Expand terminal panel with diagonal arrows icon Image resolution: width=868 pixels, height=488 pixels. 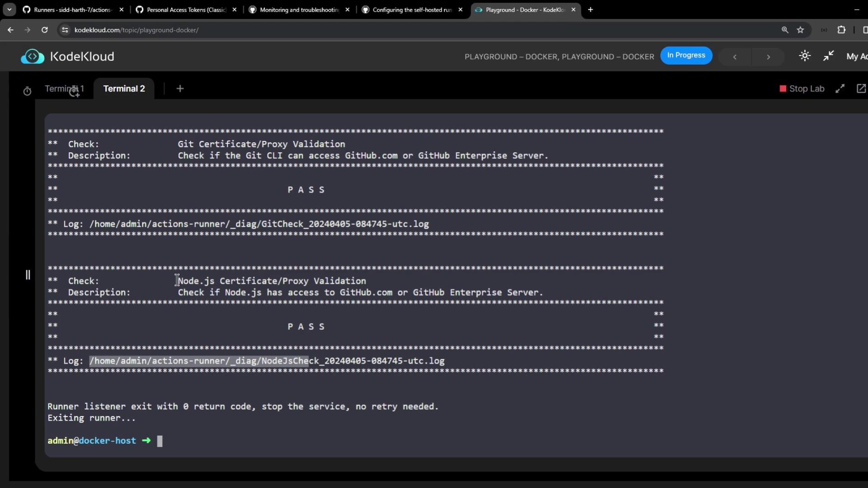[x=840, y=89]
